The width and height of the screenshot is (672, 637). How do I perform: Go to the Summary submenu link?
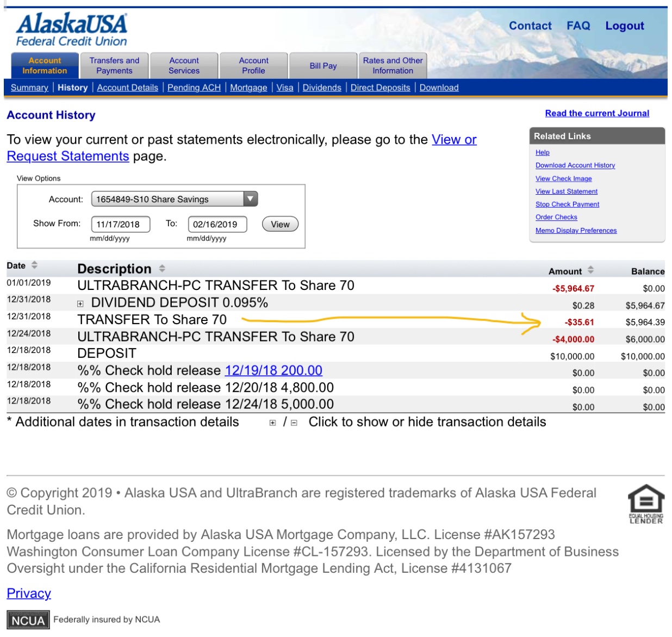click(29, 88)
